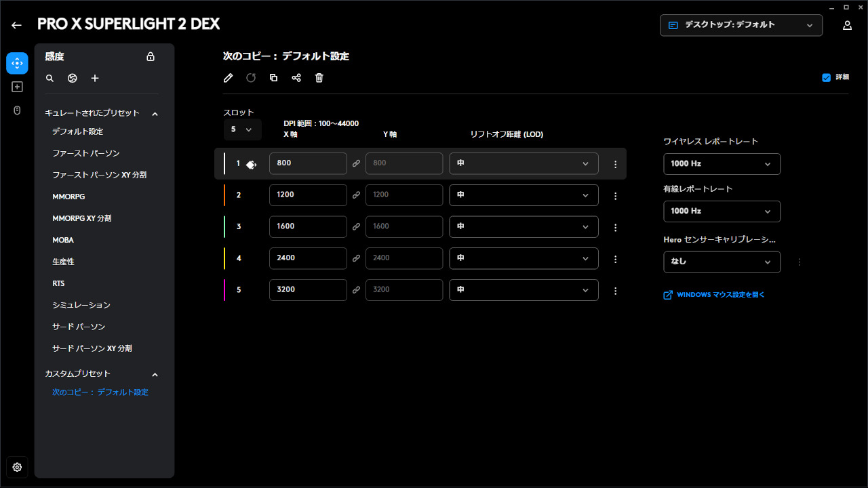Select the デフォルト設定 preset

(78, 131)
